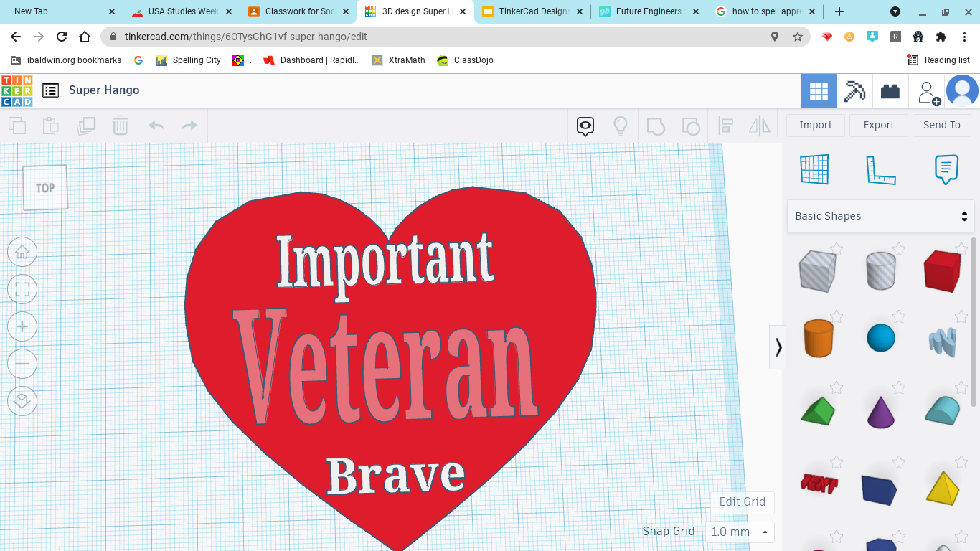Switch to 3D design grid view
The width and height of the screenshot is (980, 551).
tap(819, 91)
